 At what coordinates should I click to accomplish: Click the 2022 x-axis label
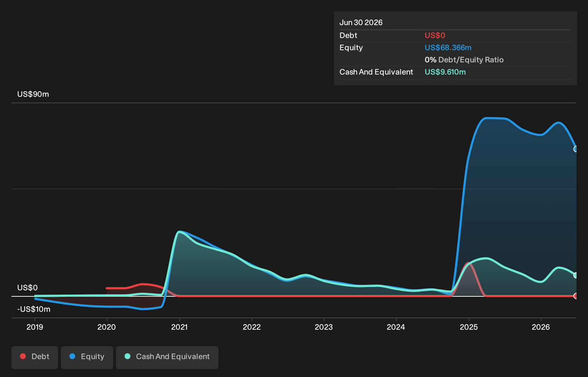[252, 327]
